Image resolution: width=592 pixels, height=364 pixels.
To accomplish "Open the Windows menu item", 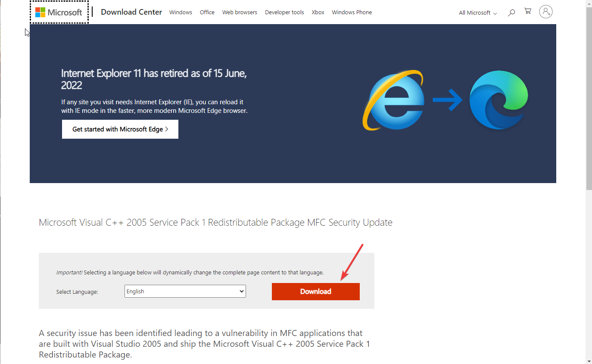I will 181,12.
